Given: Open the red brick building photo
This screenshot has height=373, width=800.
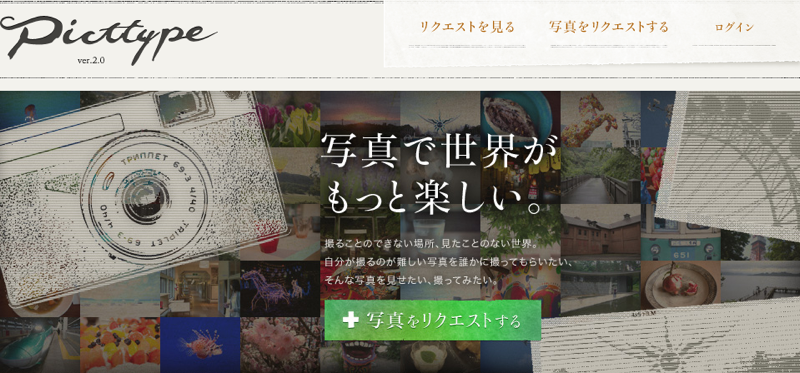Looking at the screenshot, I should point(601,232).
